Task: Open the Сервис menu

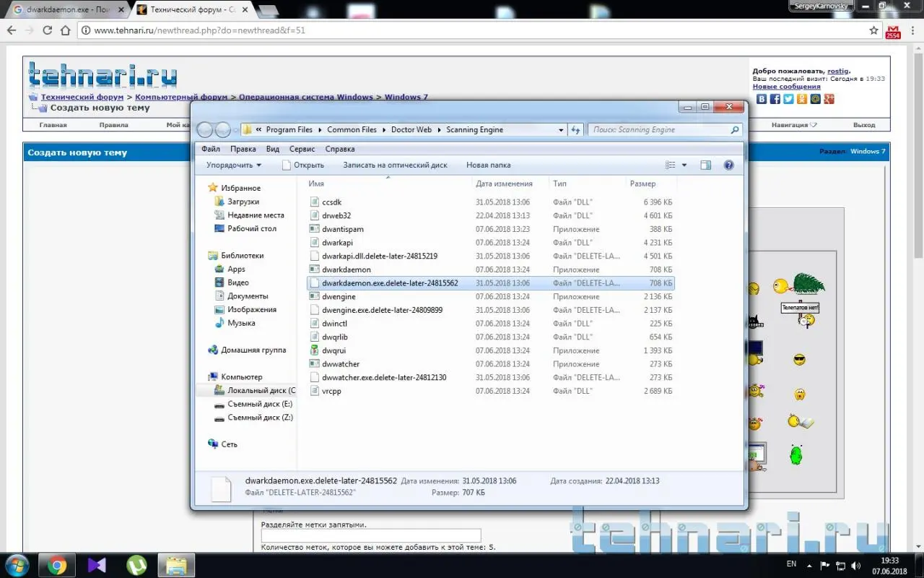Action: click(x=302, y=149)
